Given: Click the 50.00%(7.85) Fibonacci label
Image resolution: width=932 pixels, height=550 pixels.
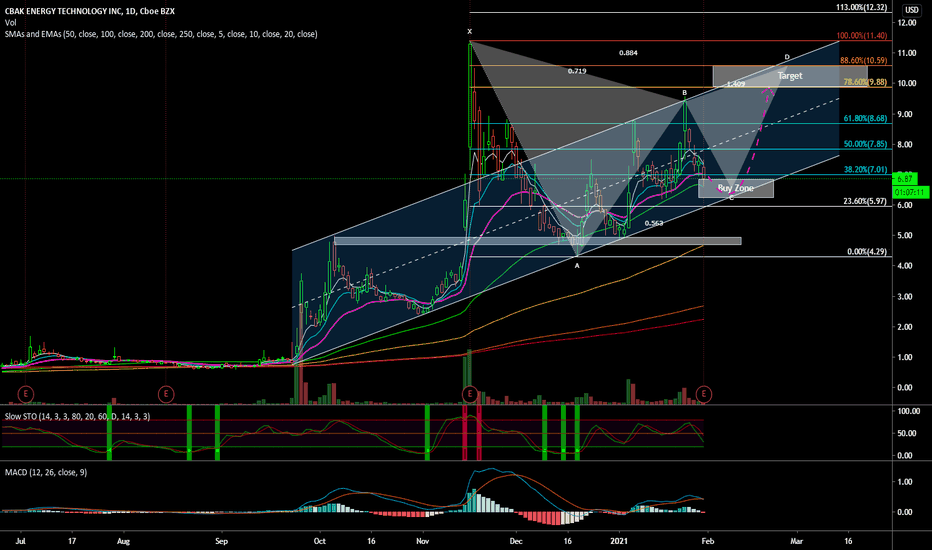Looking at the screenshot, I should click(865, 144).
